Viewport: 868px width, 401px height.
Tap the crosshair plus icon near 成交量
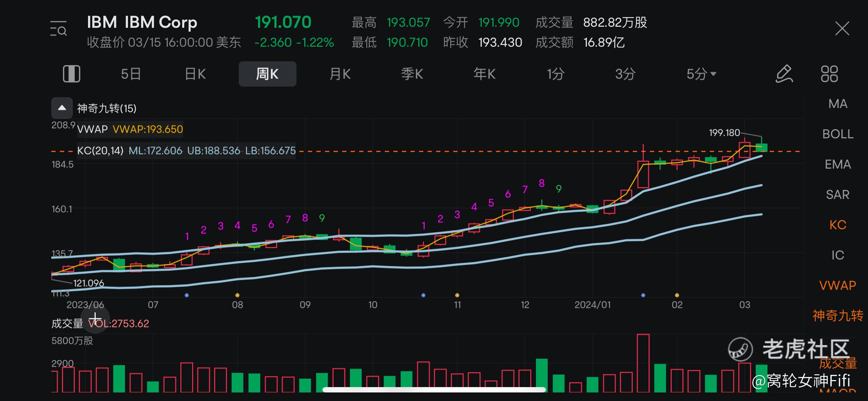tap(95, 318)
